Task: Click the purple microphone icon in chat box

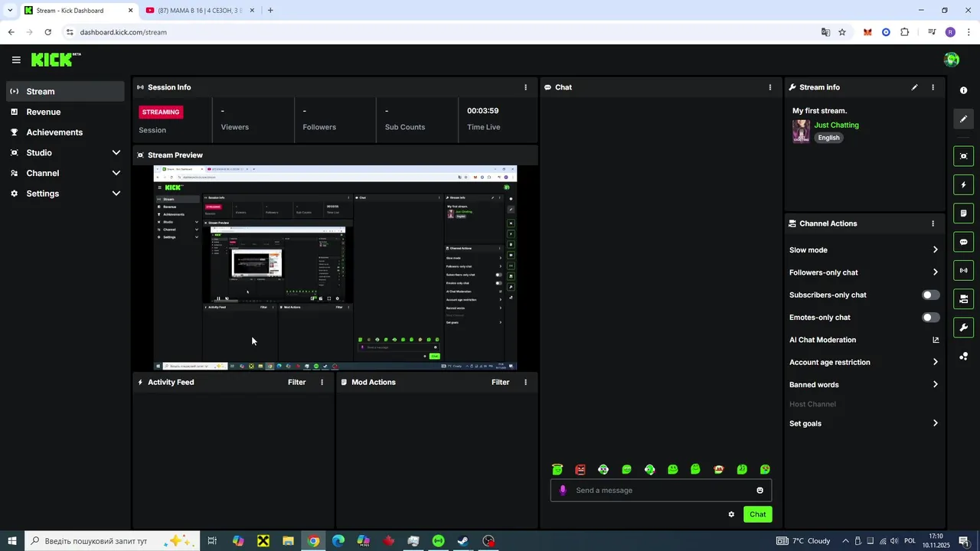Action: (x=563, y=491)
